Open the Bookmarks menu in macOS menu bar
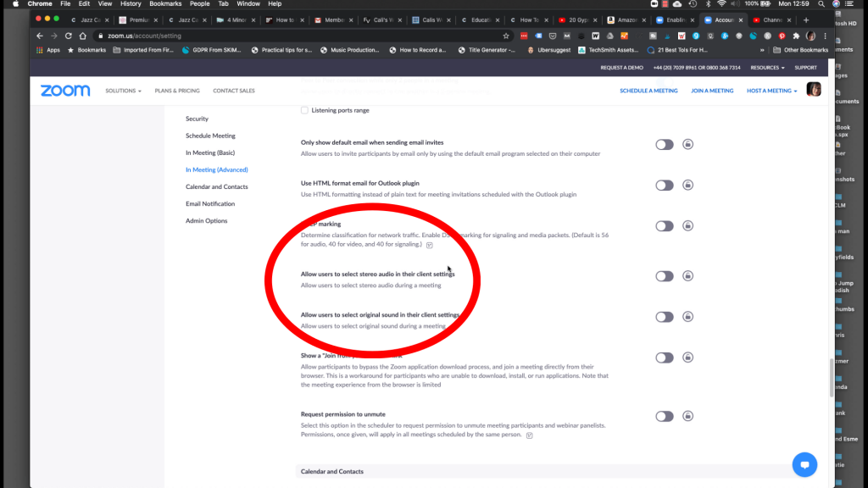The width and height of the screenshot is (868, 488). pyautogui.click(x=165, y=4)
